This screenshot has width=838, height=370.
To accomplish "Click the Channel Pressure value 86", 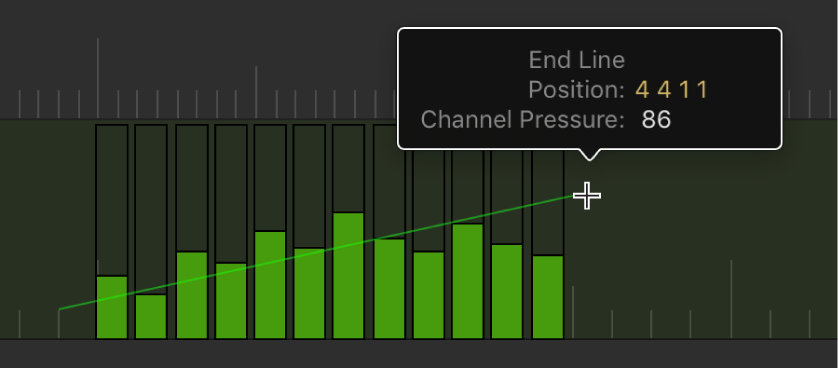I will [x=656, y=120].
